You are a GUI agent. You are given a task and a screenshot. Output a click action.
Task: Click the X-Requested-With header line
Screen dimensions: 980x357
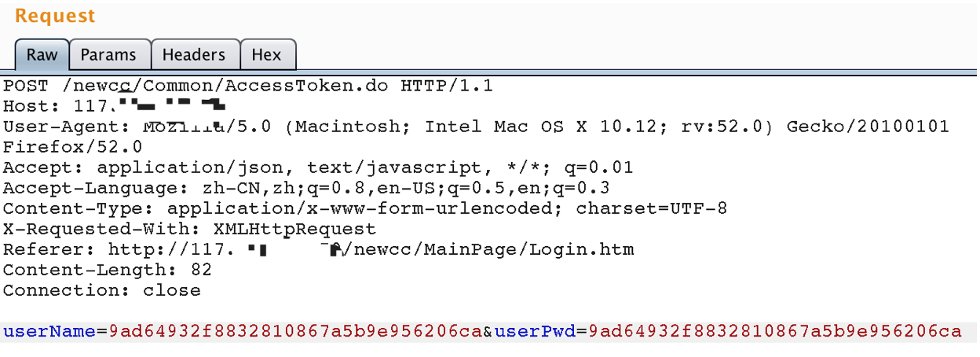coord(189,229)
